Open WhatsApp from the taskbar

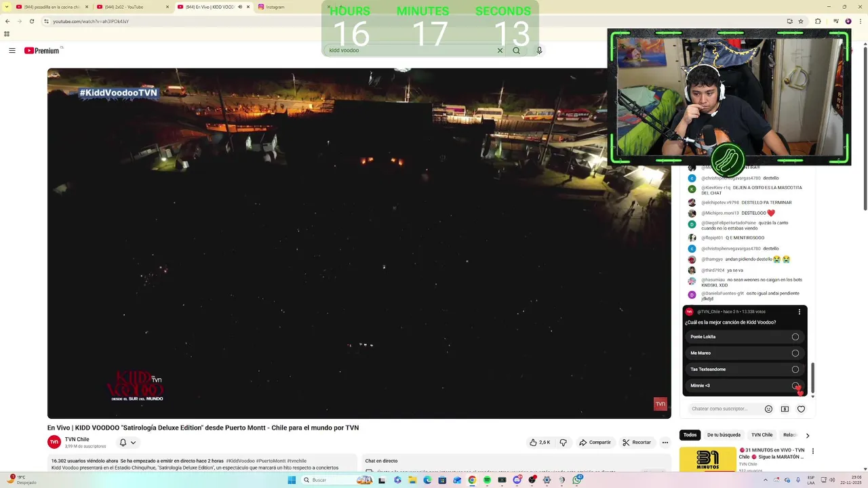tap(577, 480)
